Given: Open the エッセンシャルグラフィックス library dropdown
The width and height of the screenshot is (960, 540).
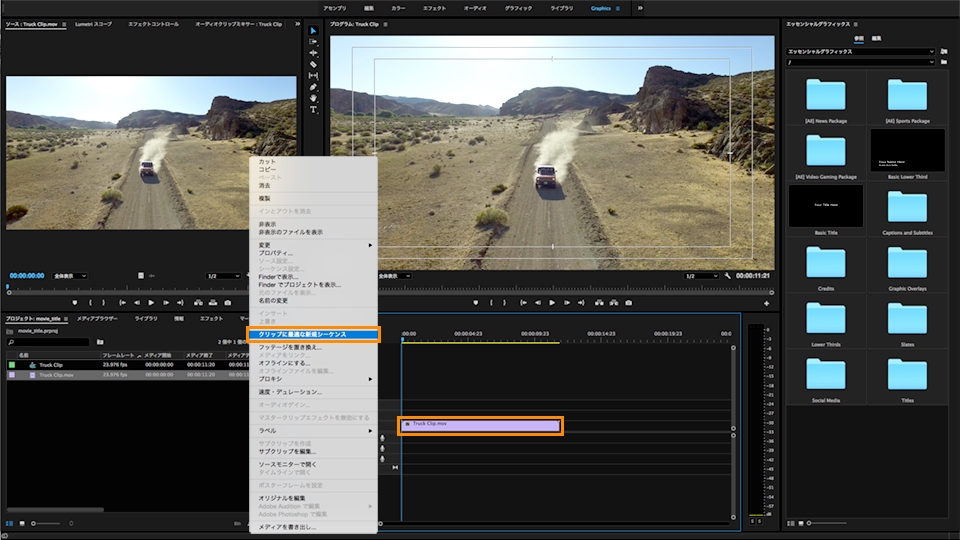Looking at the screenshot, I should (x=860, y=51).
